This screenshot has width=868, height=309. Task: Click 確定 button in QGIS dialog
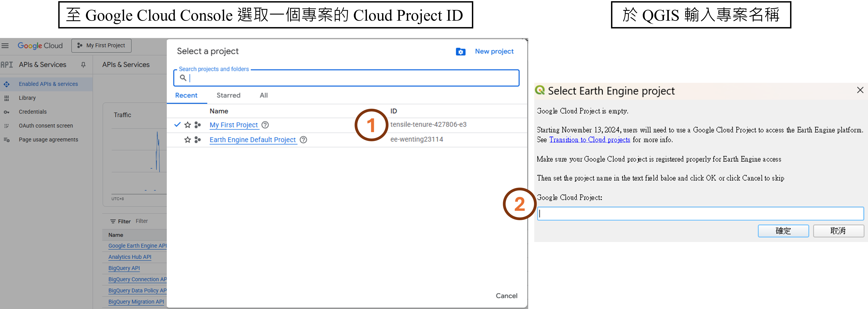point(783,231)
